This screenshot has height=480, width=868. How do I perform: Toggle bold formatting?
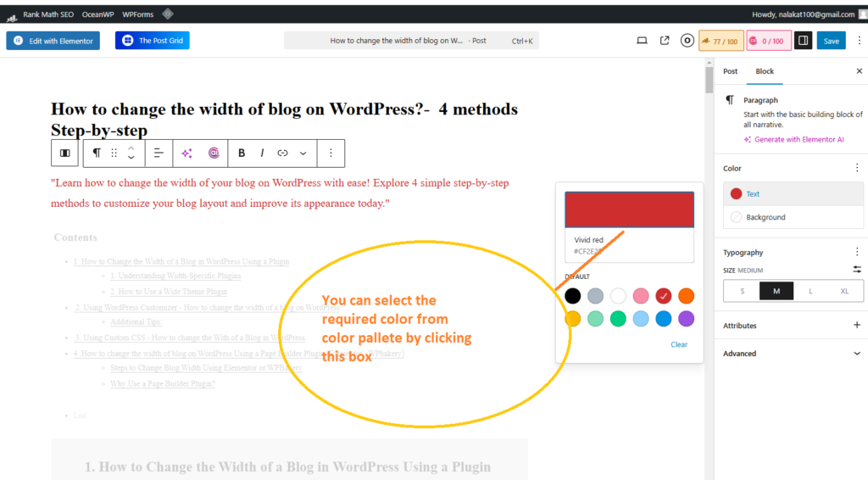pyautogui.click(x=242, y=153)
